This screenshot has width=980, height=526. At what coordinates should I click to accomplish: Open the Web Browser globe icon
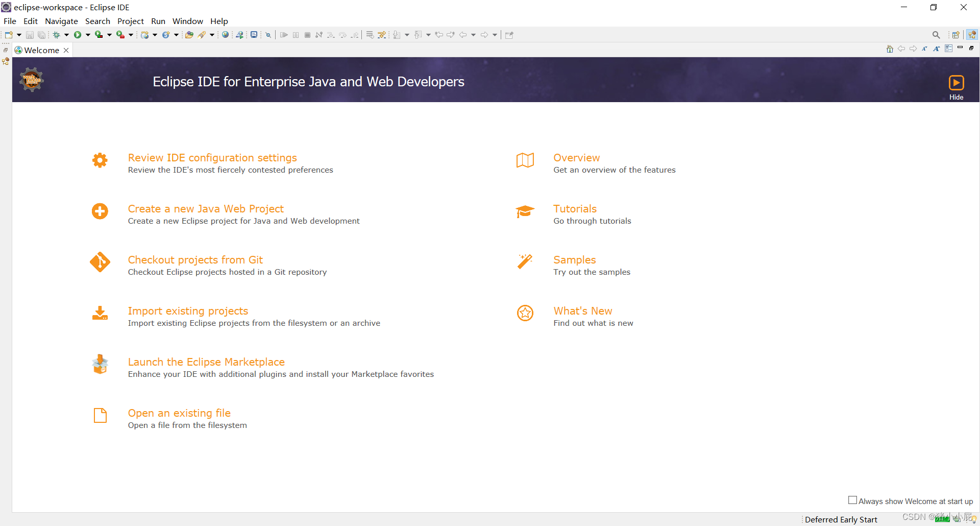point(225,35)
